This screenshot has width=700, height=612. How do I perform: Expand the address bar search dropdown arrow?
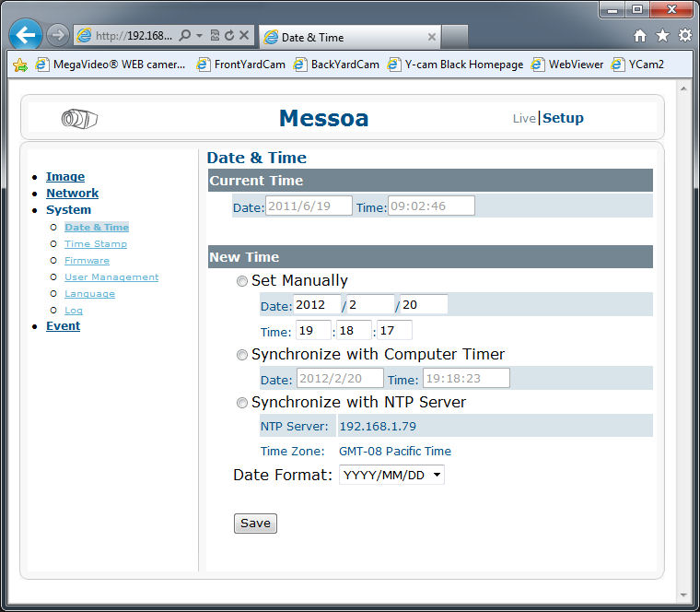[200, 36]
